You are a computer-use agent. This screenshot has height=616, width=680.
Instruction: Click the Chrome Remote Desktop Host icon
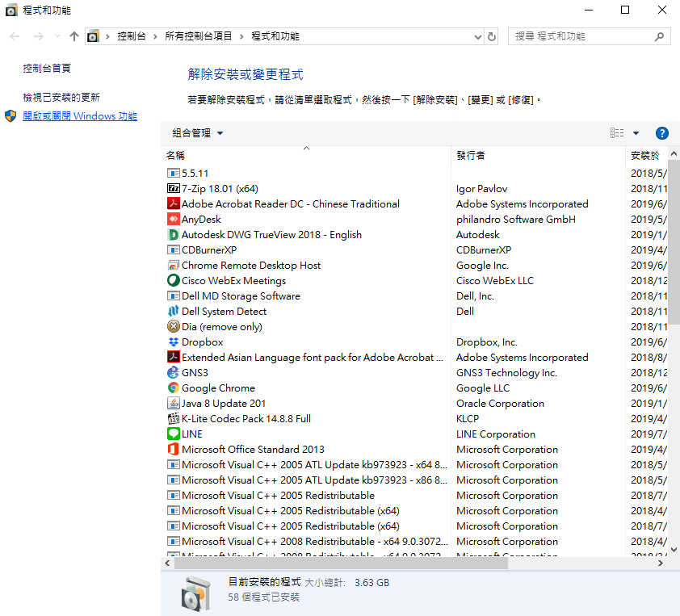pos(173,266)
